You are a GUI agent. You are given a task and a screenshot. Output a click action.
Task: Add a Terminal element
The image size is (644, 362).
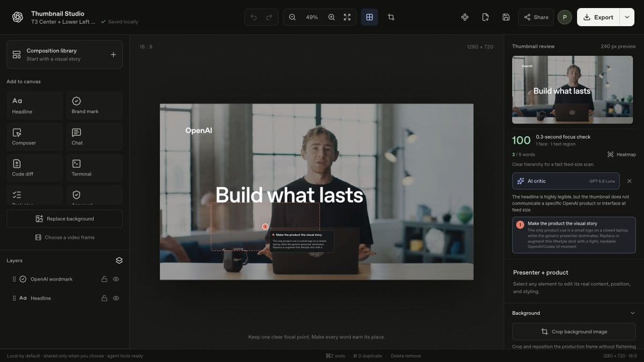(x=94, y=168)
